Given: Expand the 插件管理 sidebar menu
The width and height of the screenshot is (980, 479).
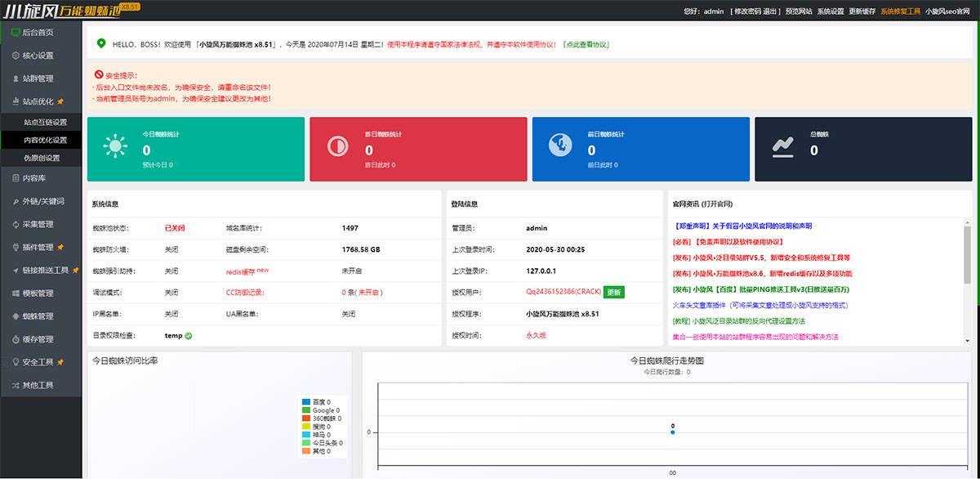Looking at the screenshot, I should [x=41, y=247].
